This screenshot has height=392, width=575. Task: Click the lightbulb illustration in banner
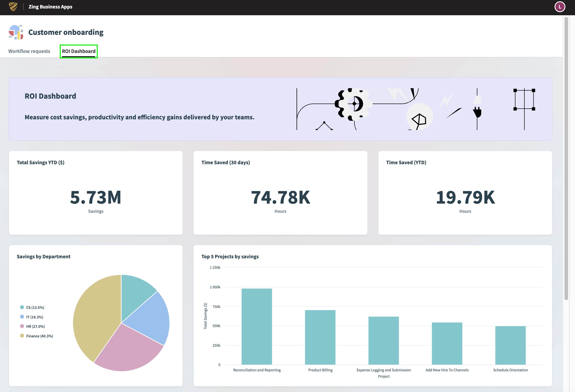pyautogui.click(x=419, y=117)
